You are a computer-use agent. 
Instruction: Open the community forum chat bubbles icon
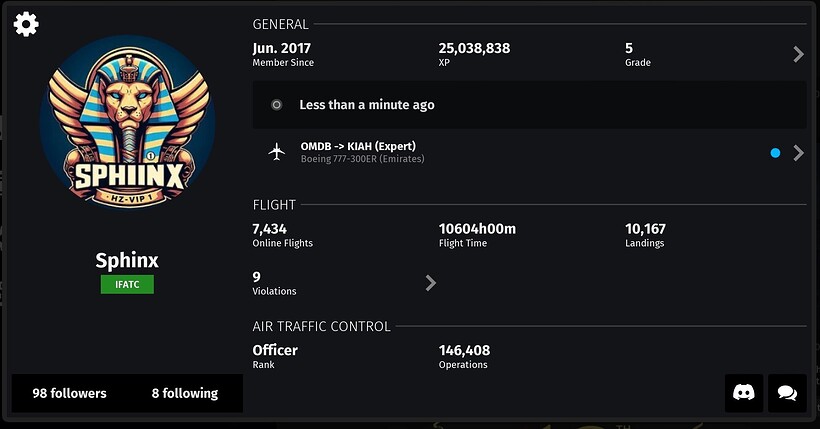pyautogui.click(x=787, y=393)
